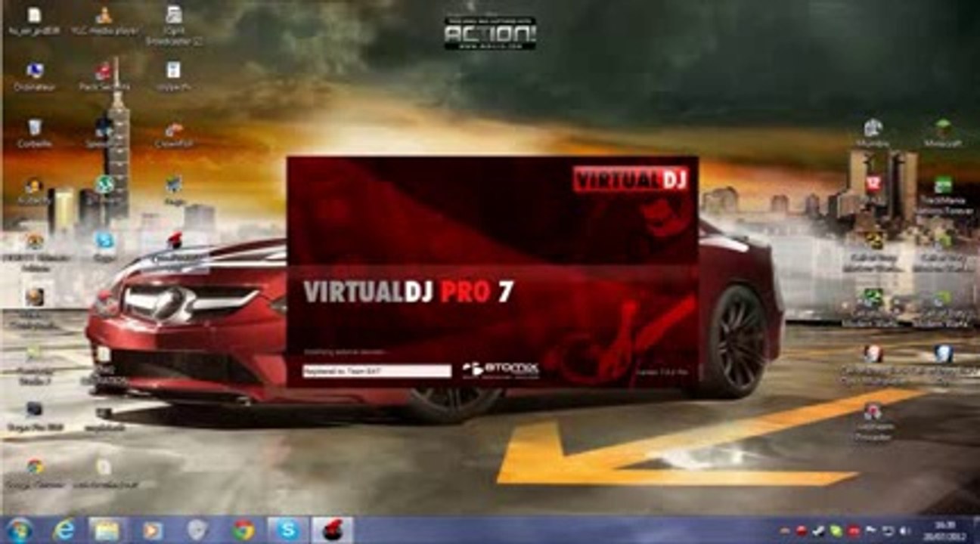Switch to Skype on the taskbar

288,530
